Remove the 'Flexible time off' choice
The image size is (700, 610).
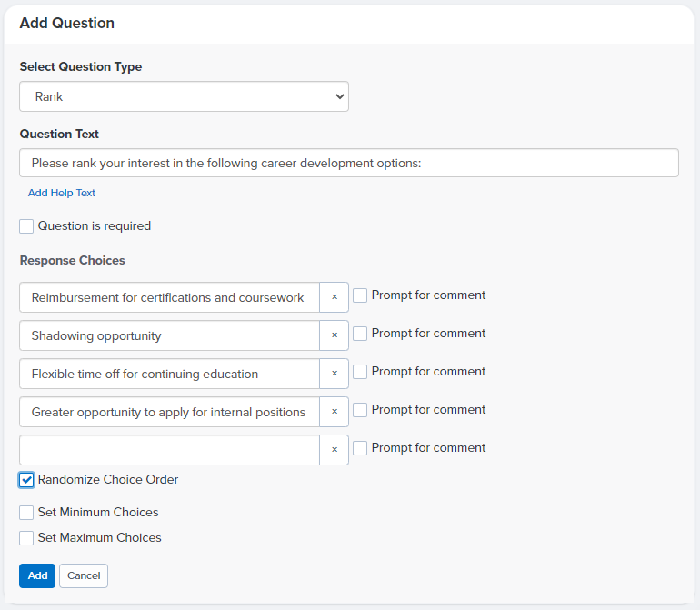pyautogui.click(x=334, y=374)
